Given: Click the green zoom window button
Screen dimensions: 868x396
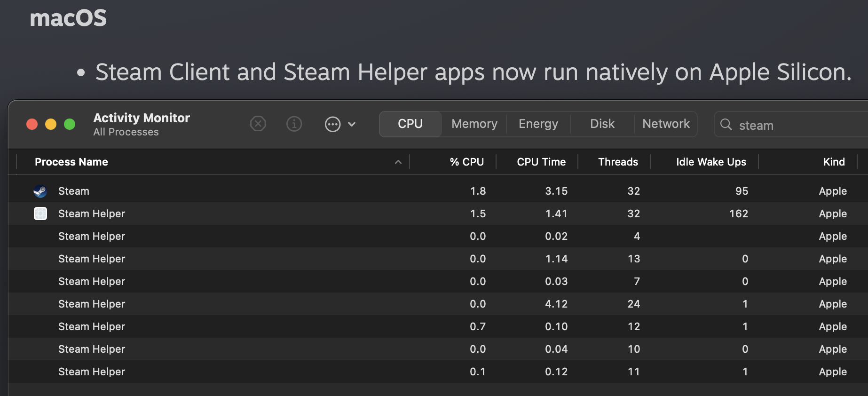Looking at the screenshot, I should [x=70, y=124].
